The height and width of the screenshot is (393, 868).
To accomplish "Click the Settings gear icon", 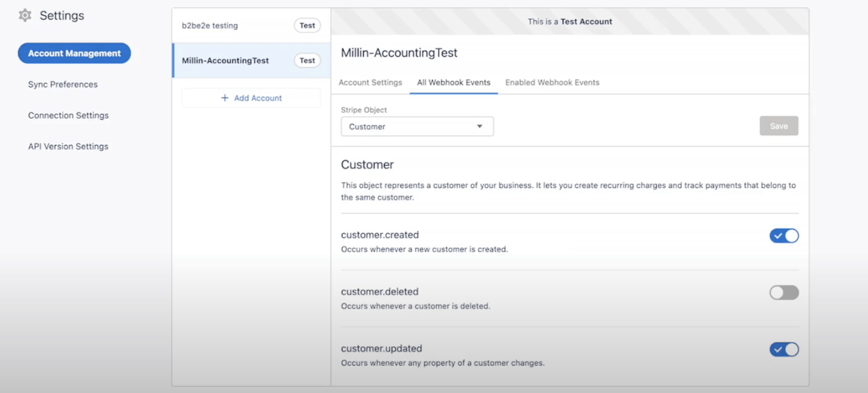I will click(x=25, y=15).
